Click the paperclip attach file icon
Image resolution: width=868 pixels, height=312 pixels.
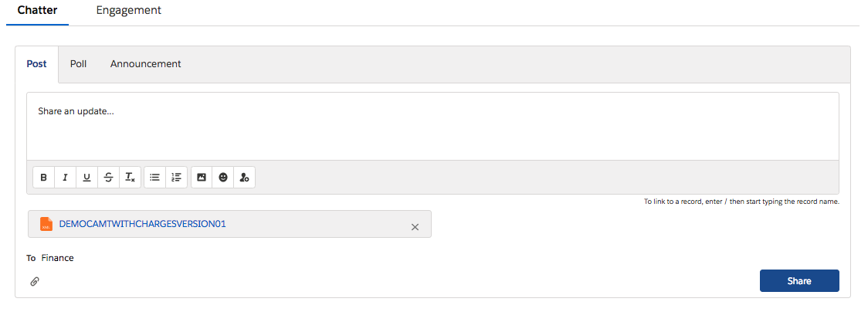click(x=35, y=281)
